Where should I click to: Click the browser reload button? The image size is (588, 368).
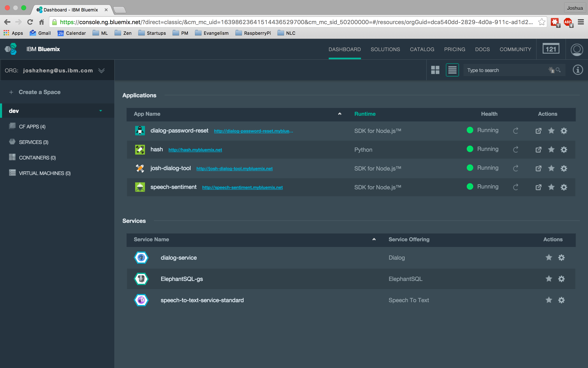pyautogui.click(x=30, y=22)
